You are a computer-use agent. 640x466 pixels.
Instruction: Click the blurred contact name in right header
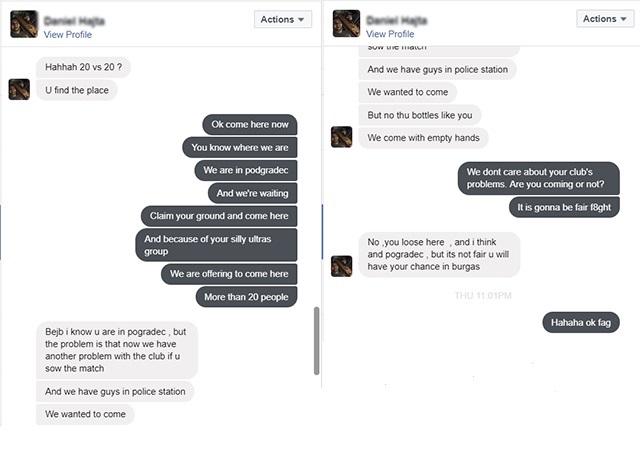(398, 19)
